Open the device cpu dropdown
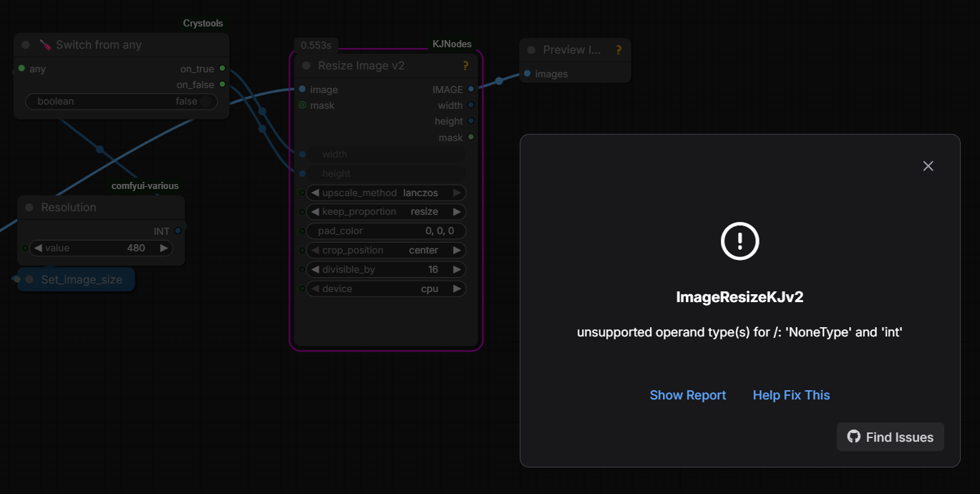This screenshot has height=494, width=980. (387, 289)
